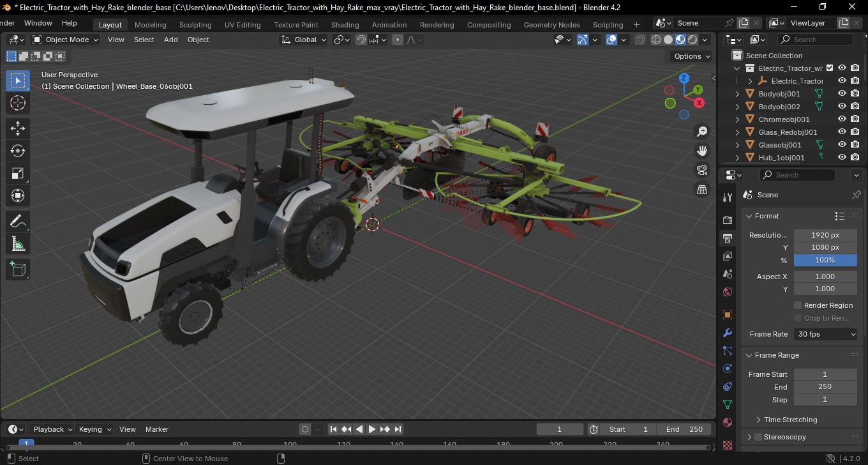Switch to the Modeling workspace tab

tap(151, 25)
